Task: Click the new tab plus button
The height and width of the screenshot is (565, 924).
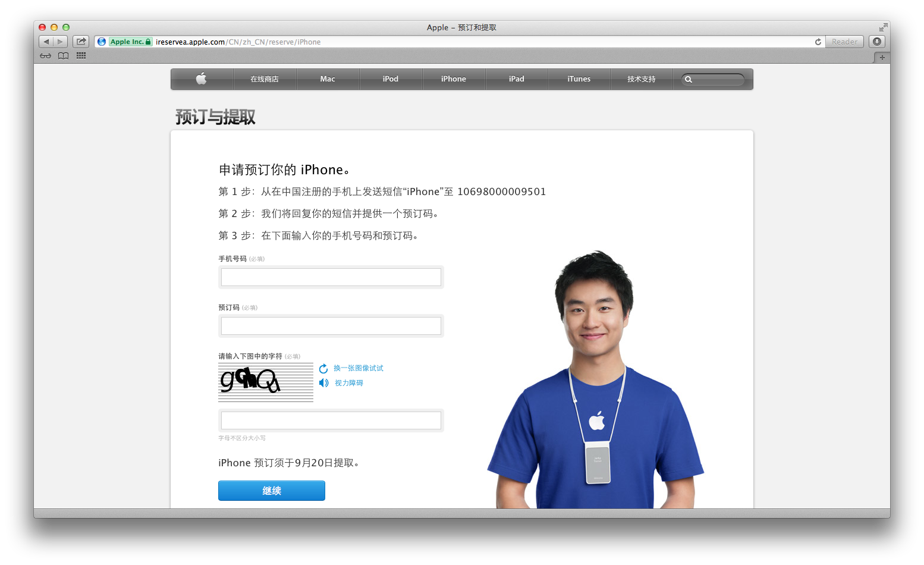Action: [882, 58]
